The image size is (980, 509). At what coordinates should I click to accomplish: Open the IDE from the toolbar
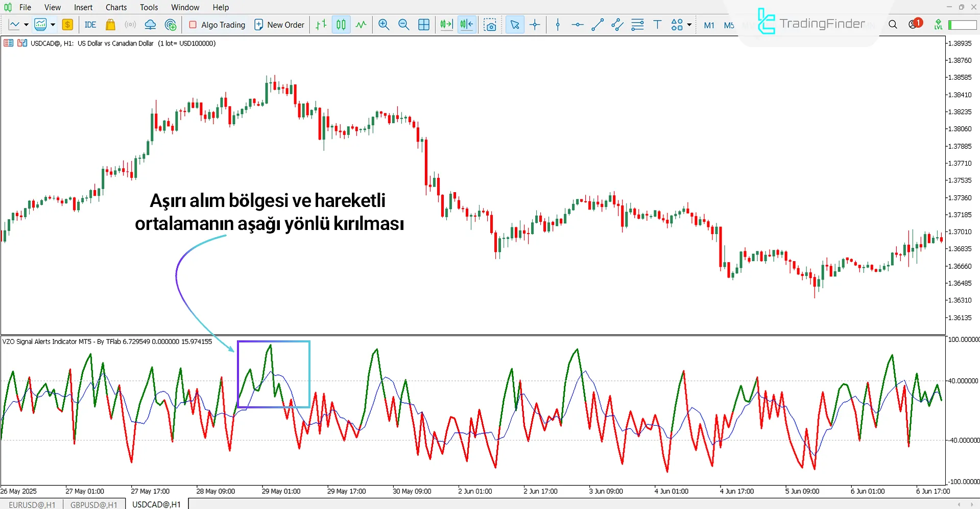(90, 25)
